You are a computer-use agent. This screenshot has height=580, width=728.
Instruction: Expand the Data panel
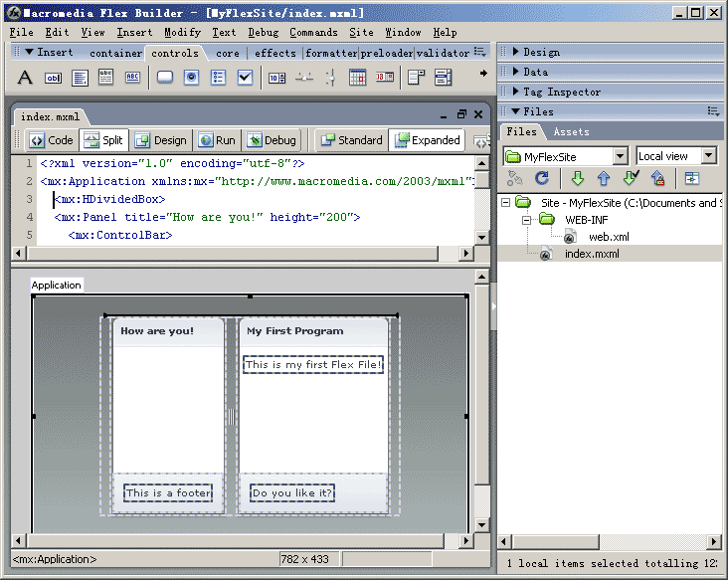click(516, 72)
